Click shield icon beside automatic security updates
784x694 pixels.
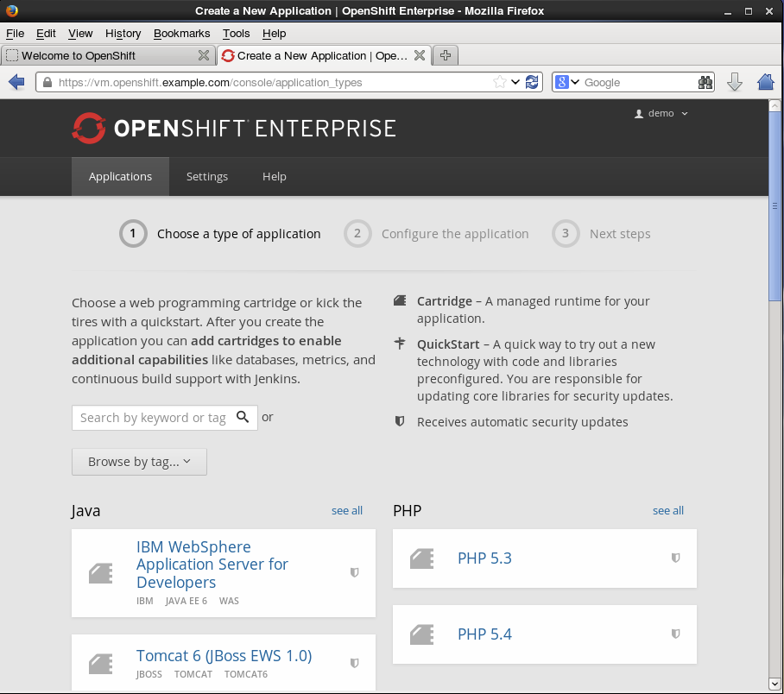[400, 421]
